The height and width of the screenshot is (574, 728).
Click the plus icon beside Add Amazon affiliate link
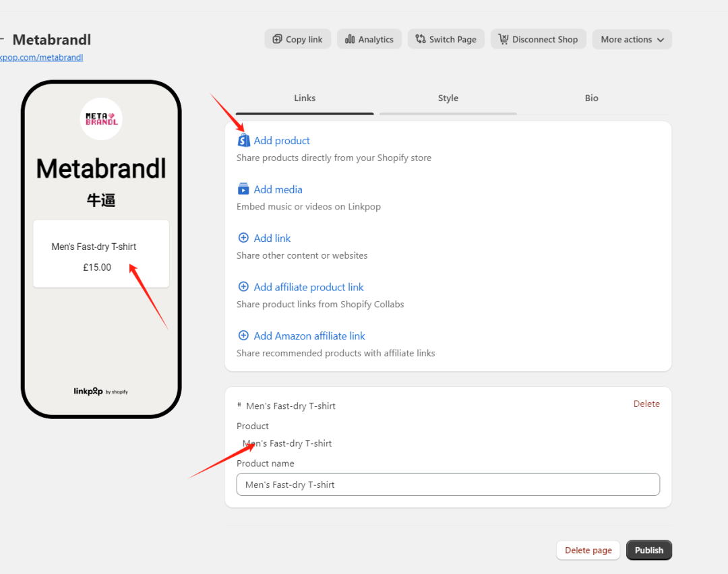243,336
